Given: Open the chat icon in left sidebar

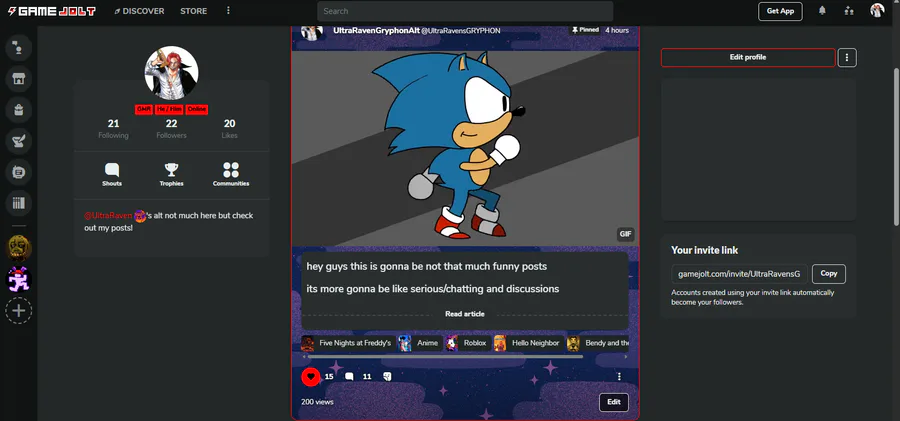Looking at the screenshot, I should pos(18,48).
